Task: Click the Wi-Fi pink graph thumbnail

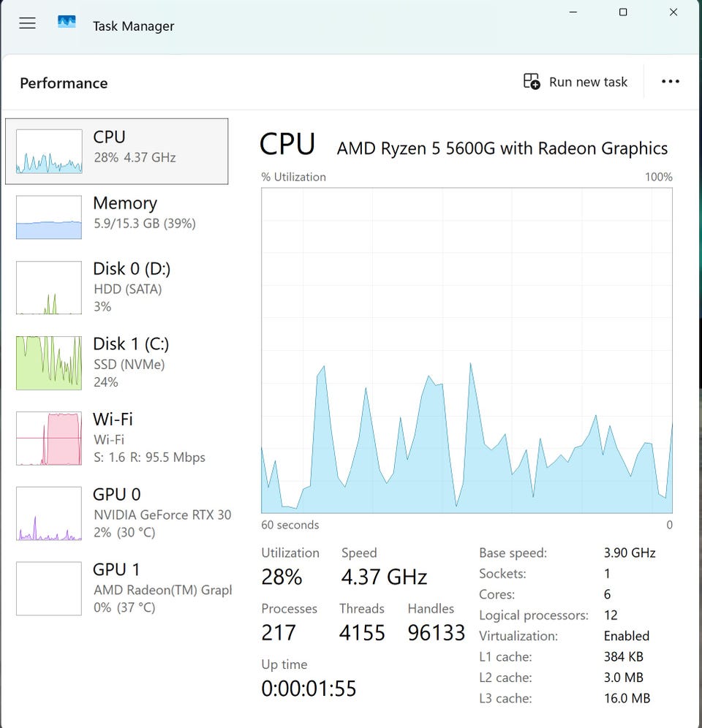Action: coord(49,438)
